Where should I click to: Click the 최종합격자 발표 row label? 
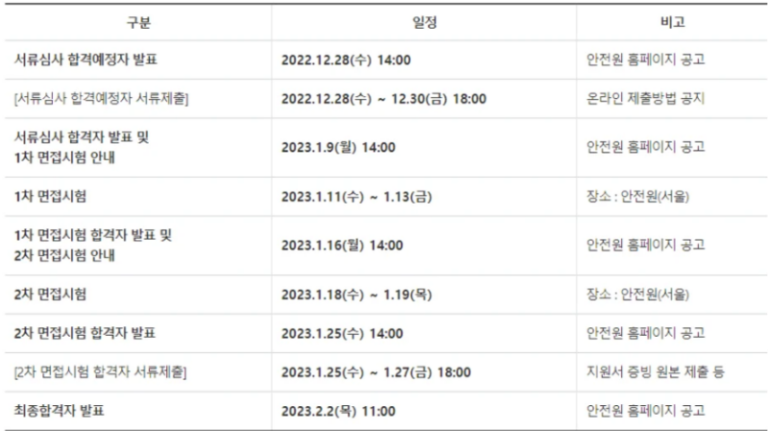58,411
